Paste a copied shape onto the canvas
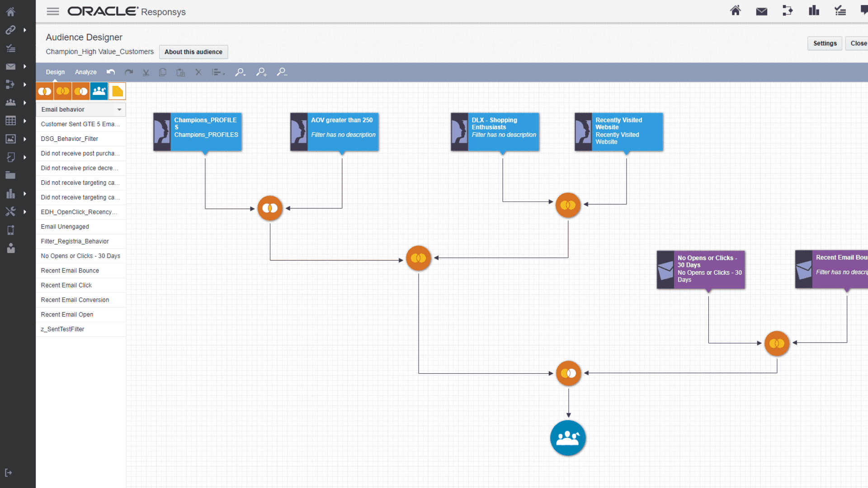 (x=180, y=72)
